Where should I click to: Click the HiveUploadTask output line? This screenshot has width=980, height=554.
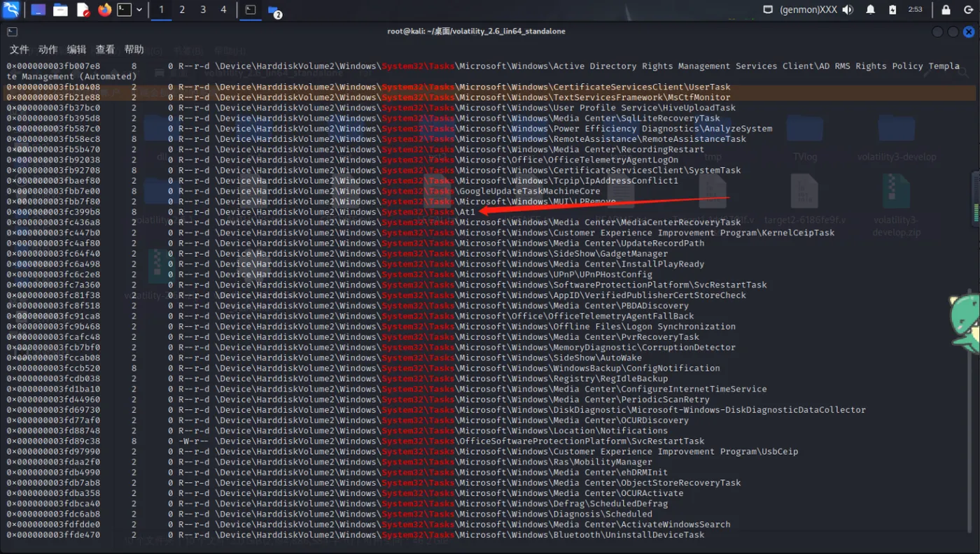coord(371,108)
